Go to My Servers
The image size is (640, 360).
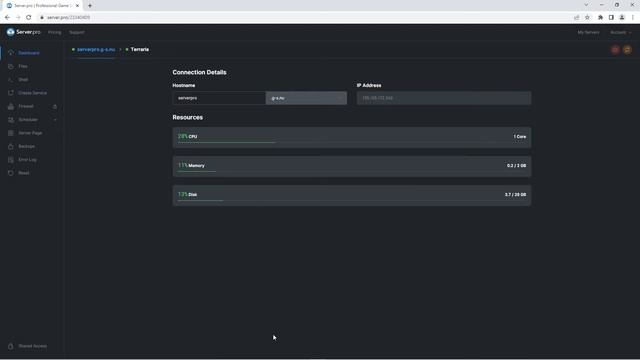point(588,32)
